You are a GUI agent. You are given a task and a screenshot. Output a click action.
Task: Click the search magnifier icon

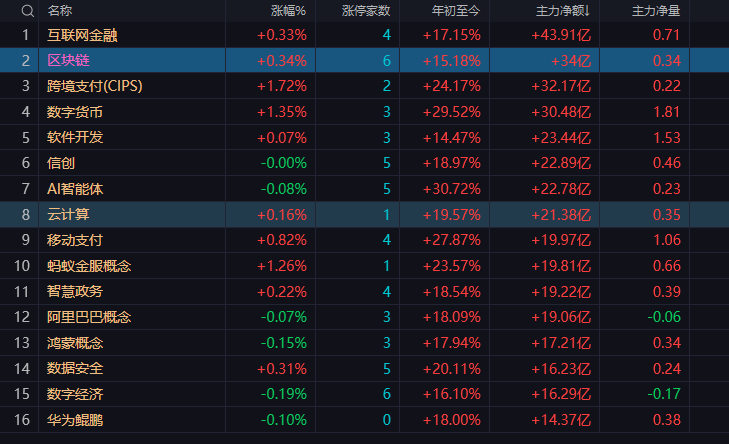pyautogui.click(x=27, y=11)
